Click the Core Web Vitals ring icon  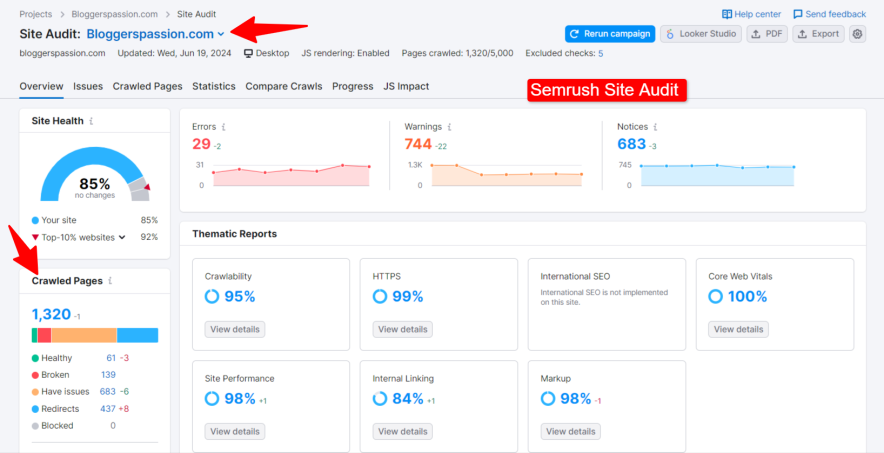[715, 296]
